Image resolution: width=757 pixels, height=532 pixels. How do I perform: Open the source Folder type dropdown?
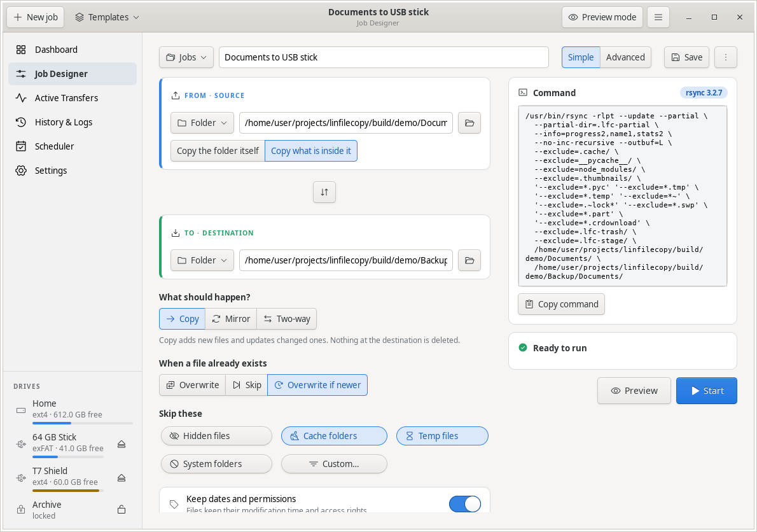coord(202,123)
